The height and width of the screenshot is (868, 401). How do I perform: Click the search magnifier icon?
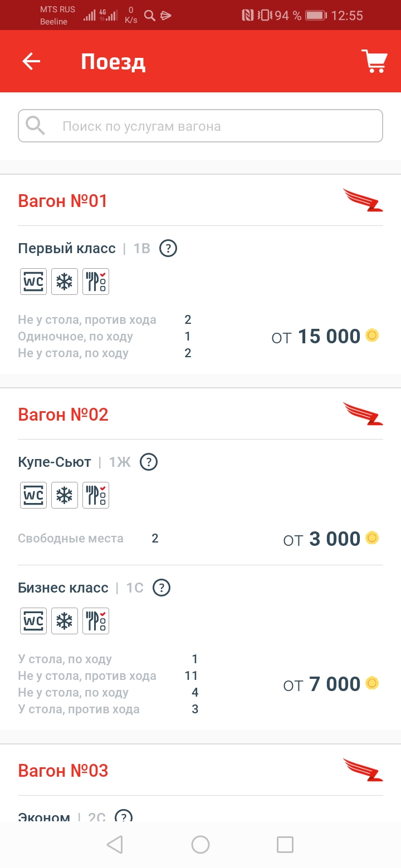click(36, 126)
